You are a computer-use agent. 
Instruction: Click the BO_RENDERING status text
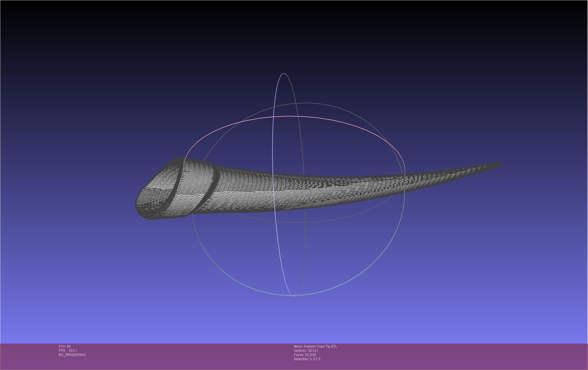72,355
